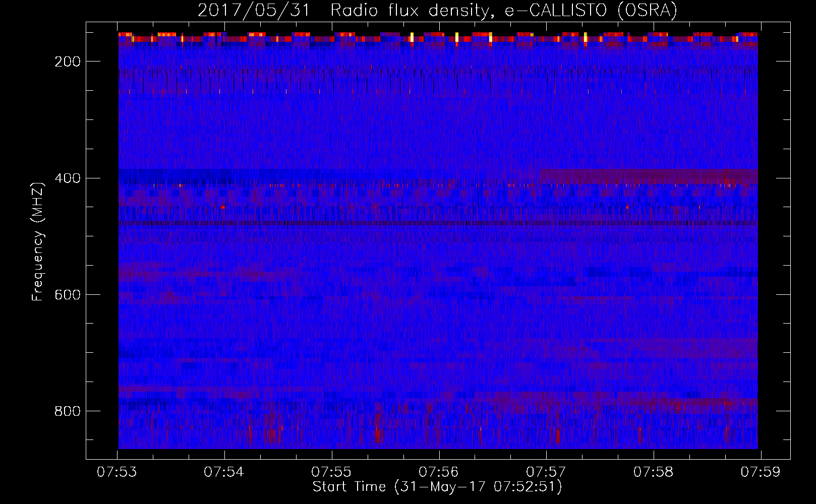This screenshot has height=504, width=816.
Task: Click the 400 frequency tick label
Action: [x=67, y=178]
